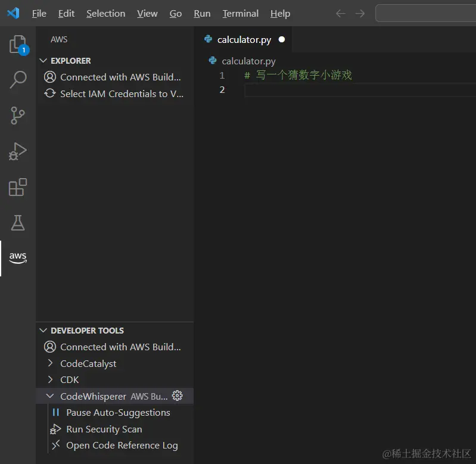Open the Help menu

coord(280,13)
